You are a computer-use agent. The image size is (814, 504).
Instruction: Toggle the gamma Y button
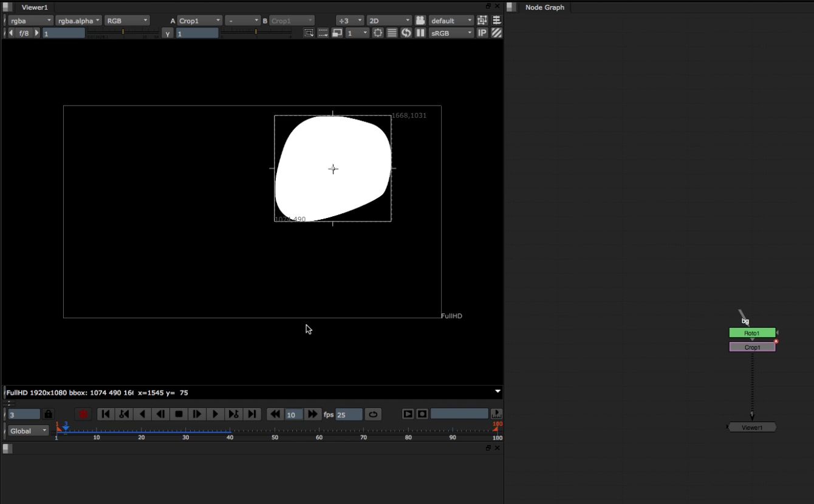(168, 33)
